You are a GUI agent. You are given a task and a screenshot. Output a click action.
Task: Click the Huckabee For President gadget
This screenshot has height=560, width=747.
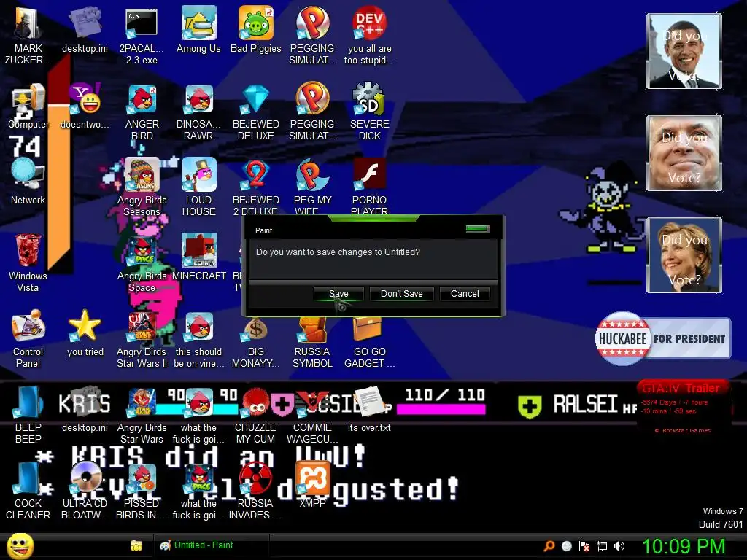662,338
